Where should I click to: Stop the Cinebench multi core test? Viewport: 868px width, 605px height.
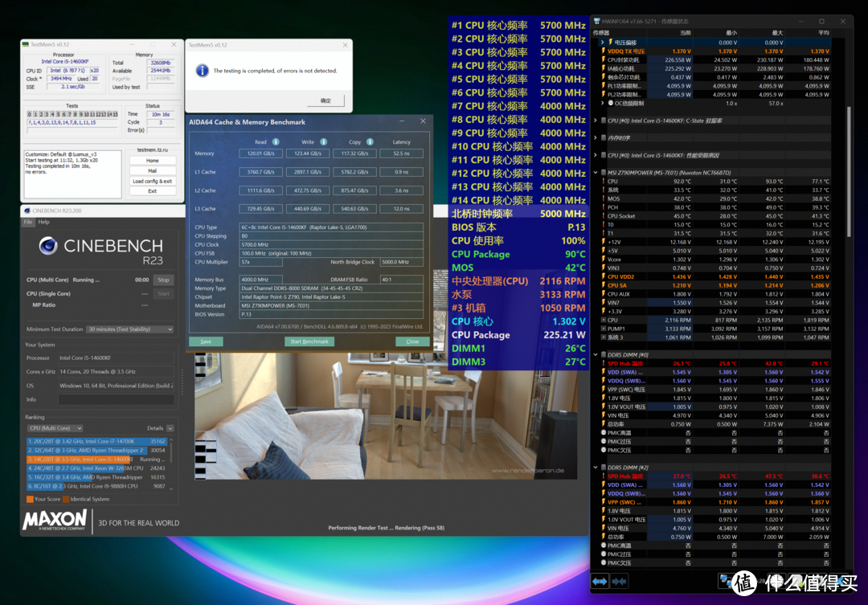tap(163, 280)
